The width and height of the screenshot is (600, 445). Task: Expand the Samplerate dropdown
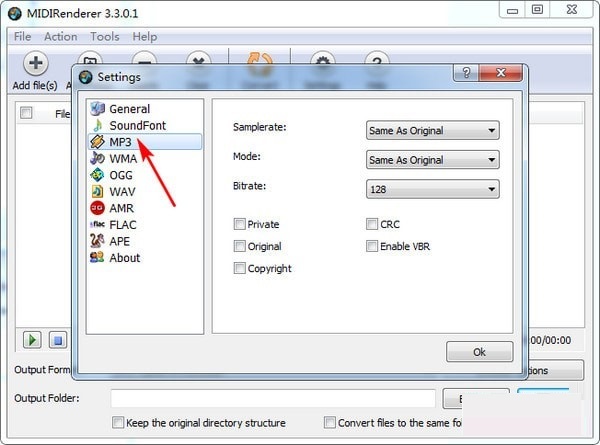432,130
